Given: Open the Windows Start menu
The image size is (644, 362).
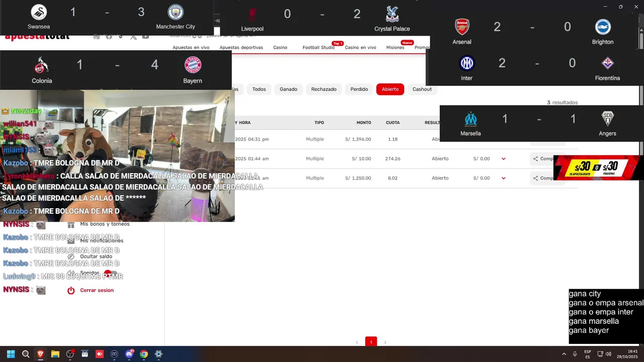Looking at the screenshot, I should pos(11,354).
